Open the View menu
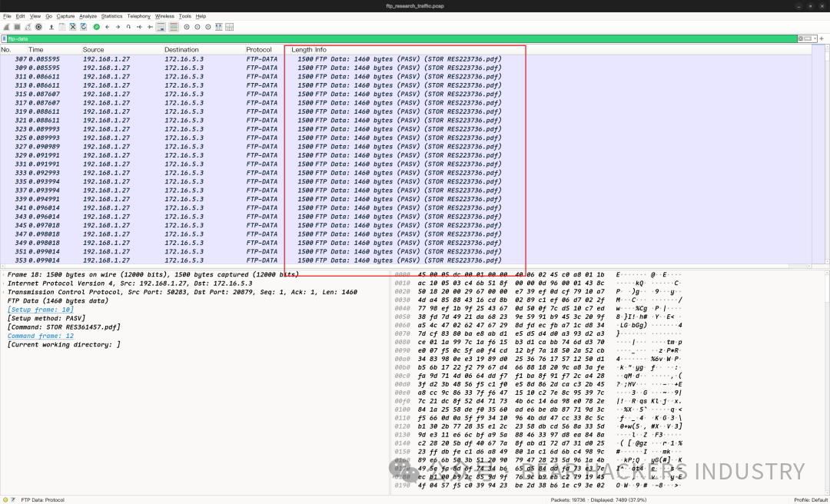 click(x=35, y=16)
